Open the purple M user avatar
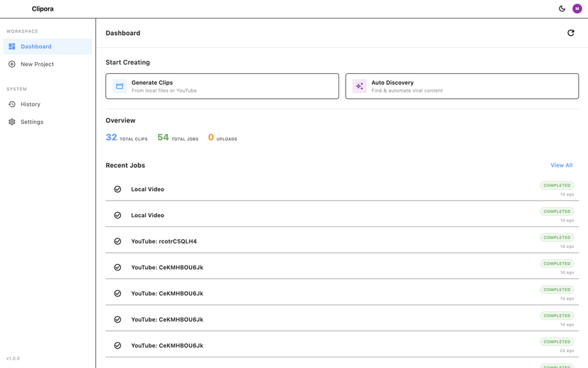The width and height of the screenshot is (588, 368). pos(577,9)
